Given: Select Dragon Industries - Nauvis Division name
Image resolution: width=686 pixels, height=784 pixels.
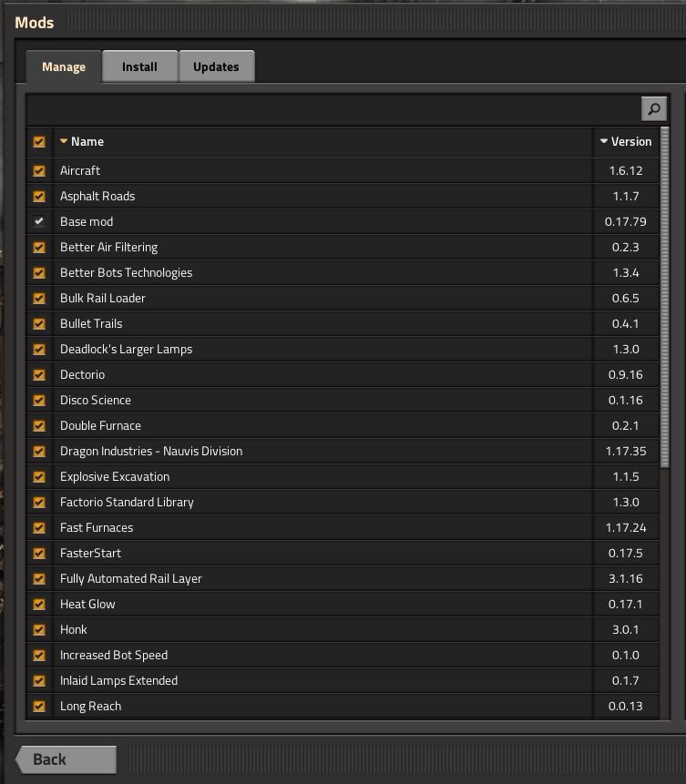Looking at the screenshot, I should click(x=151, y=451).
